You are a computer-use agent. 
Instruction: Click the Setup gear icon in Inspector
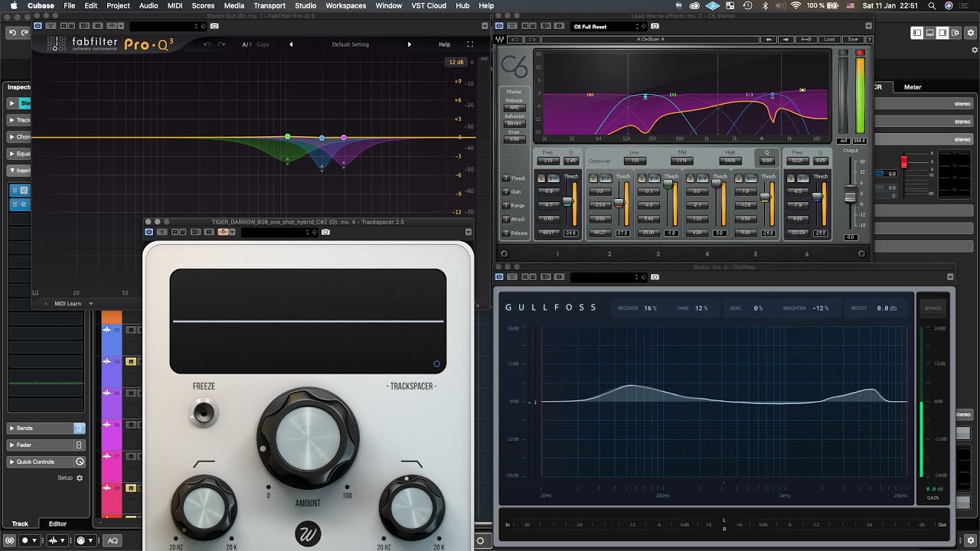pos(80,478)
